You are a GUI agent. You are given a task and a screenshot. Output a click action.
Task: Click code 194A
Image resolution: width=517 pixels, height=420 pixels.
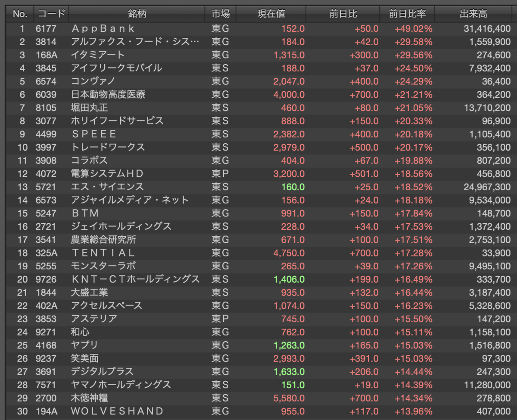pyautogui.click(x=47, y=411)
